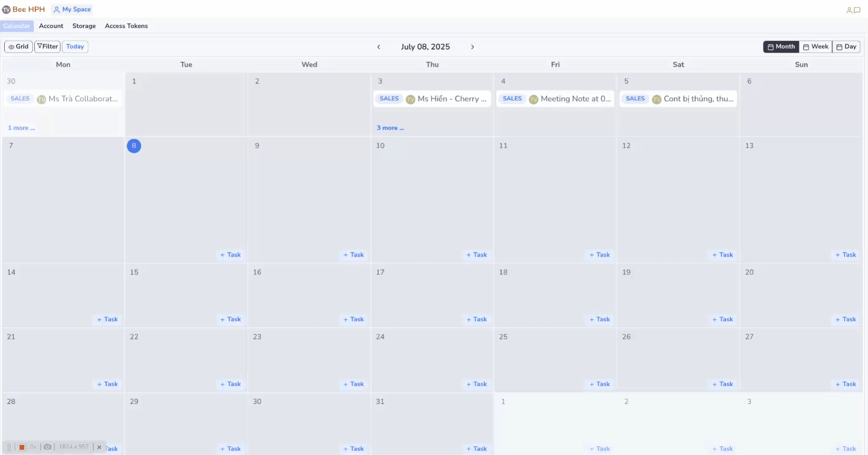Switch calendar to Week view
This screenshot has height=455, width=868.
816,47
